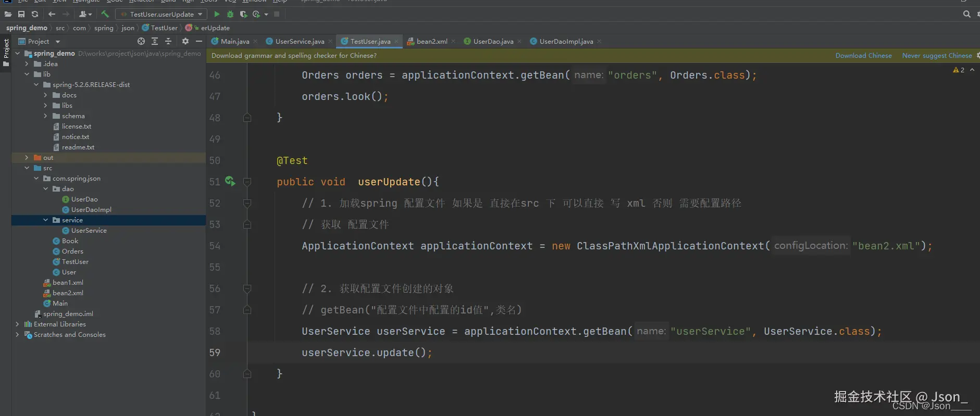Click the src breadcrumb in navigation bar
This screenshot has width=980, height=416.
(60, 28)
